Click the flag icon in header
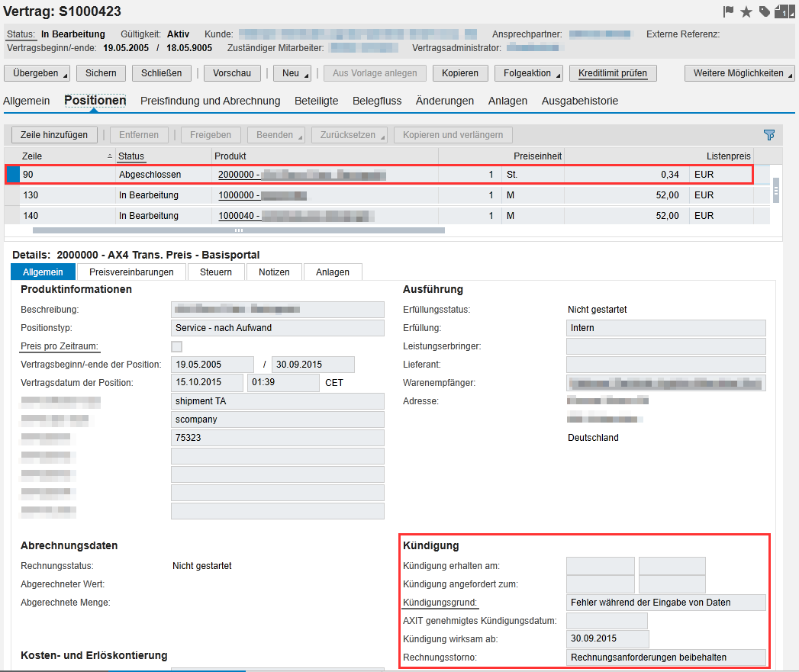The height and width of the screenshot is (672, 799). [x=729, y=11]
